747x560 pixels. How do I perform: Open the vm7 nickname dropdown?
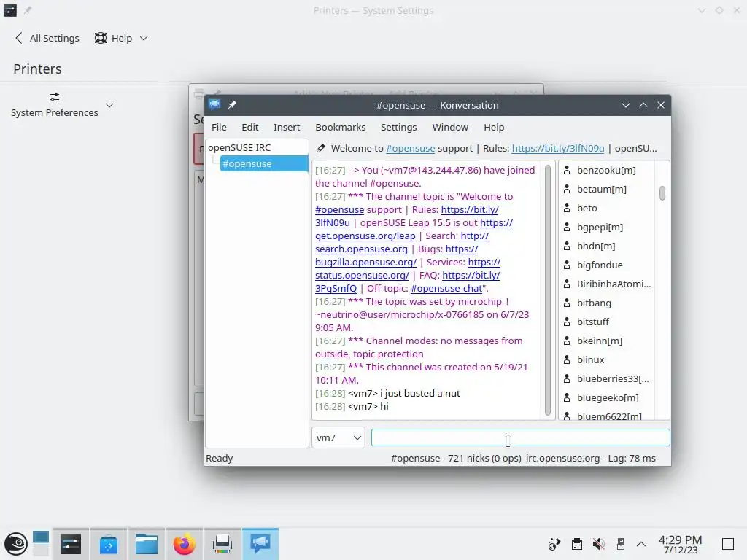[x=338, y=437]
